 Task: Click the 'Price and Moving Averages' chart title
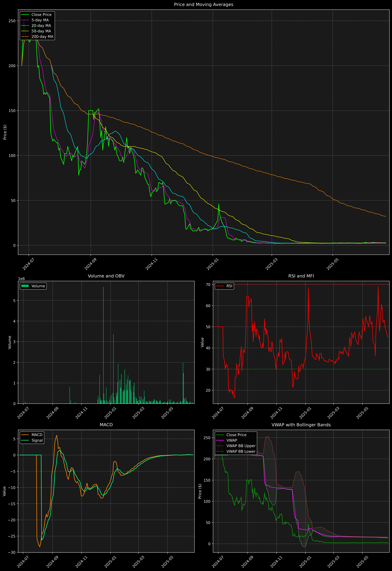click(x=204, y=4)
